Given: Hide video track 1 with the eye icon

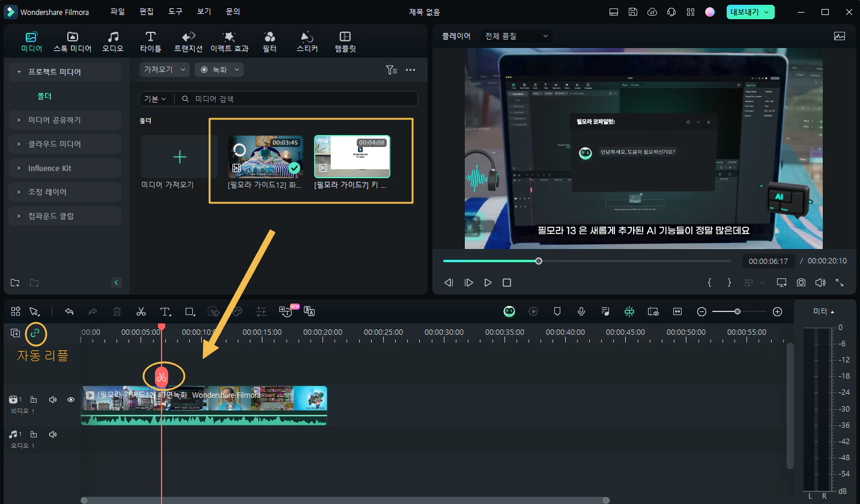Looking at the screenshot, I should click(71, 400).
